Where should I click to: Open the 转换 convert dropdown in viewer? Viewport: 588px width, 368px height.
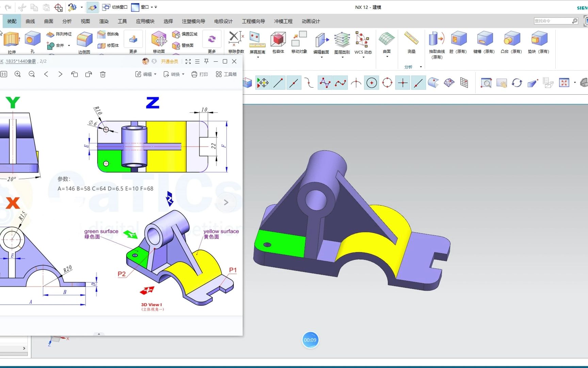click(x=174, y=74)
